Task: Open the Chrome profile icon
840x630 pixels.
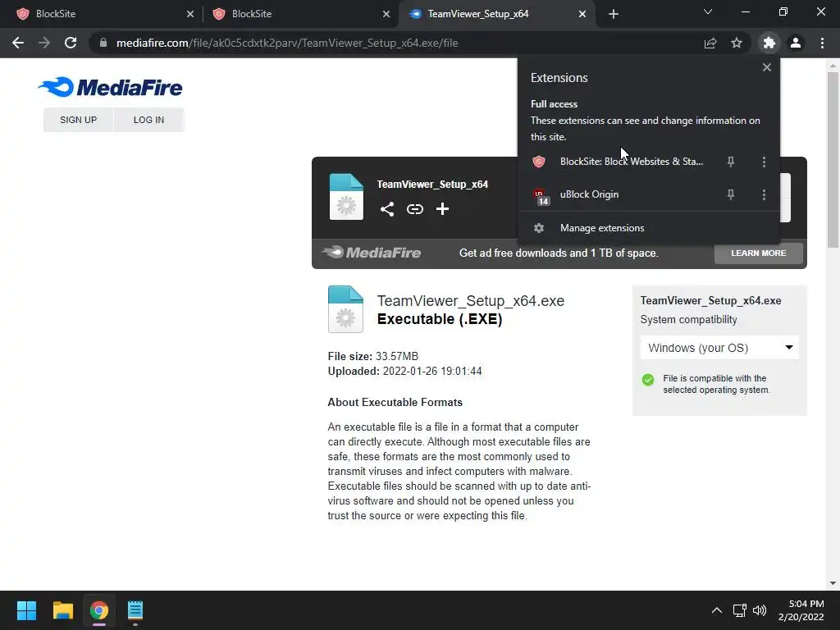Action: pyautogui.click(x=796, y=43)
